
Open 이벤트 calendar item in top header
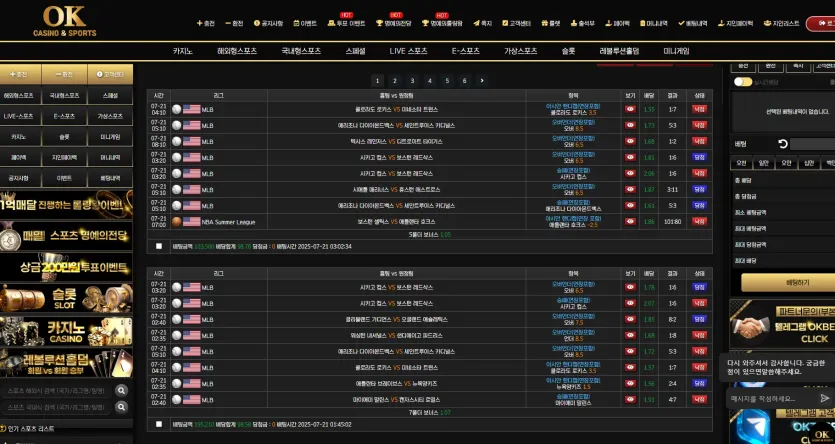(x=305, y=23)
